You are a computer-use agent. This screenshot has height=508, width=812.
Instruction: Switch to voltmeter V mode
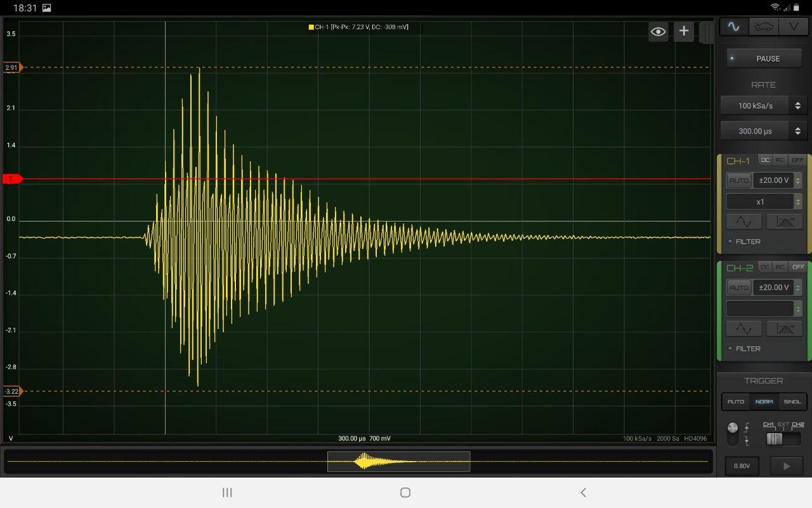[x=793, y=26]
